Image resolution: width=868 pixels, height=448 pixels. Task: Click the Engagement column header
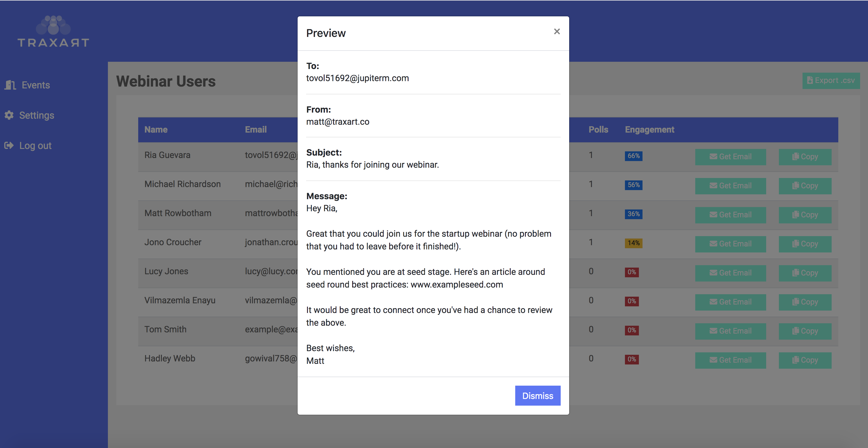(x=649, y=130)
